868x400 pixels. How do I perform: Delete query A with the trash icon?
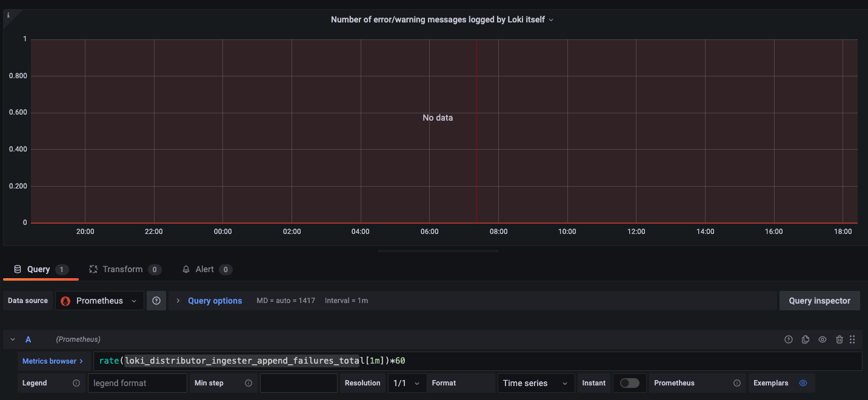point(840,339)
